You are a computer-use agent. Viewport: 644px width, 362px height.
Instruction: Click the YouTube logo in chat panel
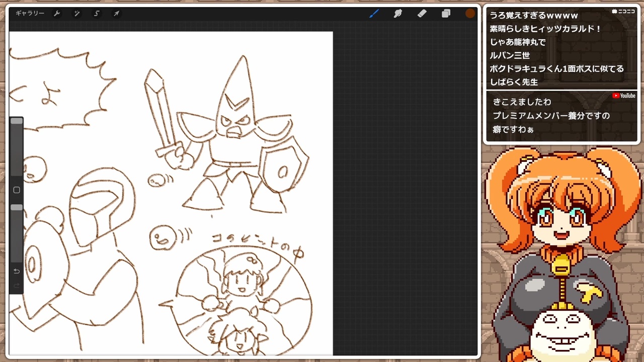[624, 96]
